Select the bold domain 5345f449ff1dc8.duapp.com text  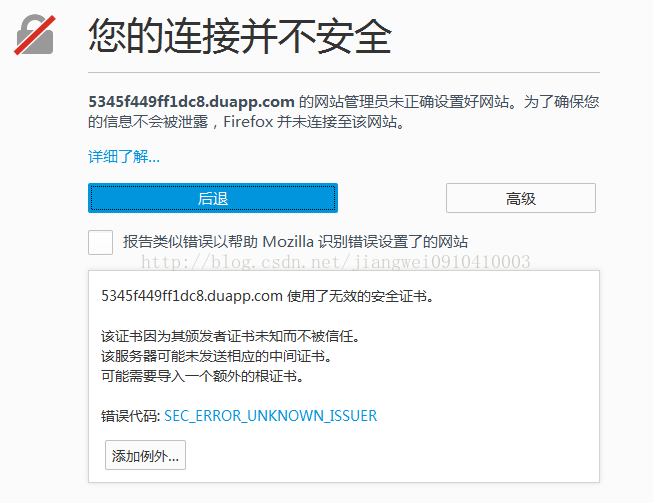[x=192, y=102]
